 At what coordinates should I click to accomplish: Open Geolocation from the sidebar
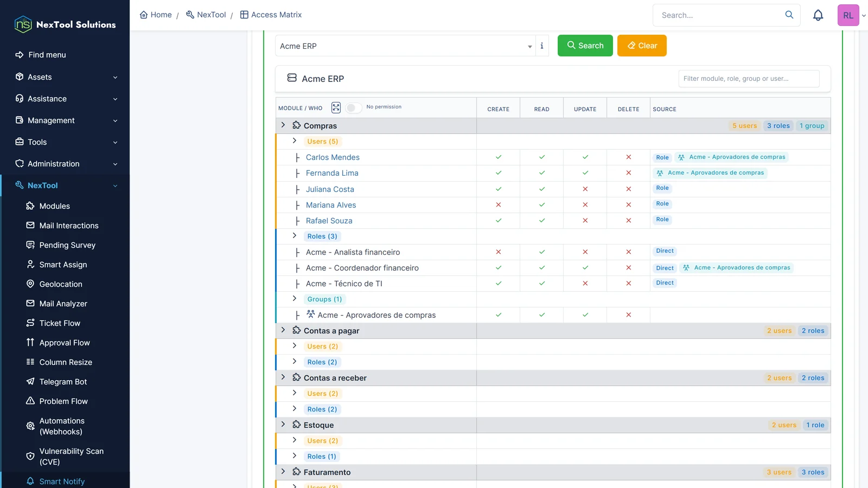(61, 284)
